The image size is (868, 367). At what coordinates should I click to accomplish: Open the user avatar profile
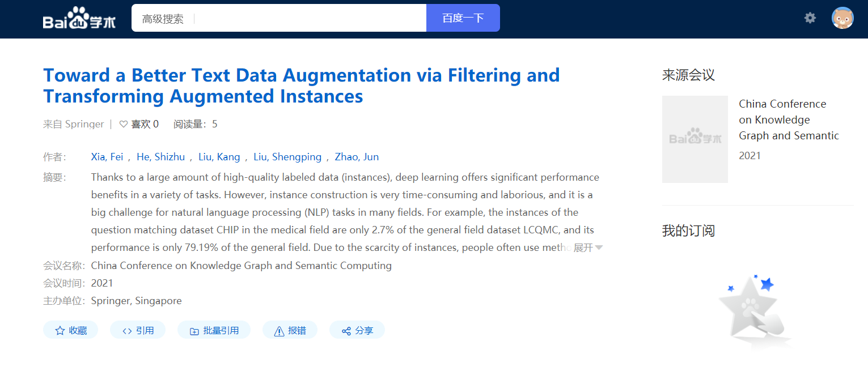point(842,18)
